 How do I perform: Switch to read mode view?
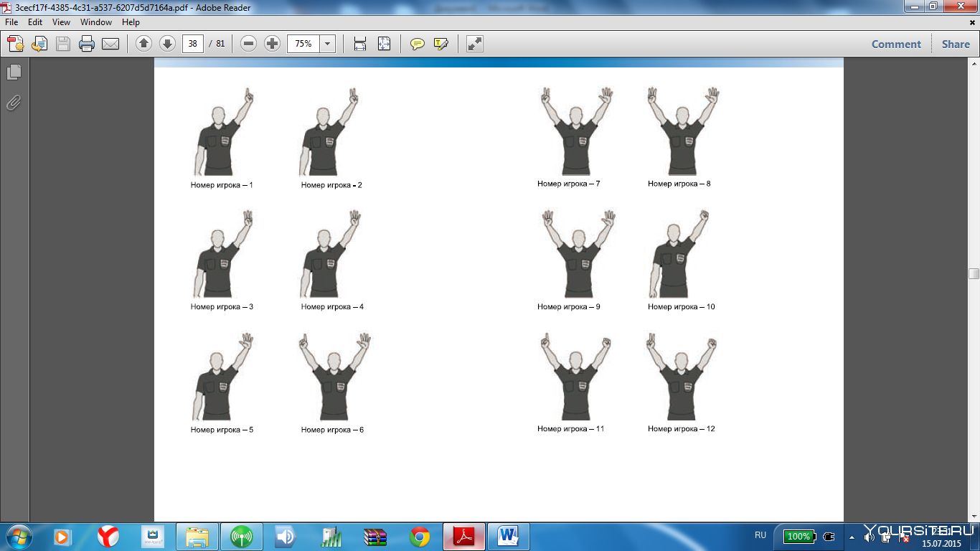pos(474,44)
